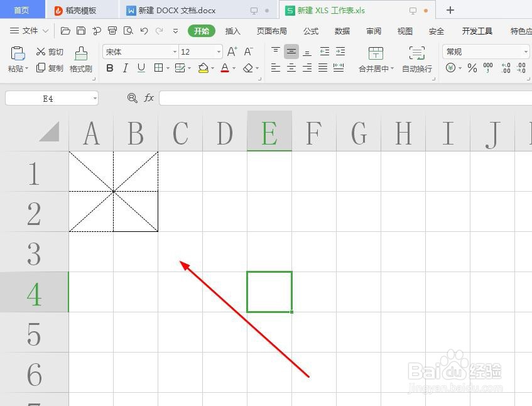Viewport: 532px width, 406px height.
Task: Expand the font color dropdown arrow
Action: point(234,69)
